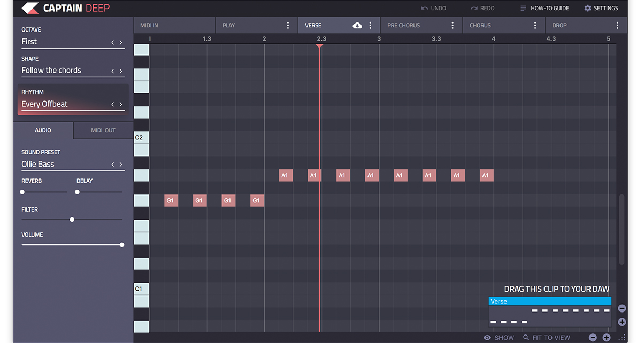
Task: Click the zoom-in plus button near the clip
Action: pos(622,322)
